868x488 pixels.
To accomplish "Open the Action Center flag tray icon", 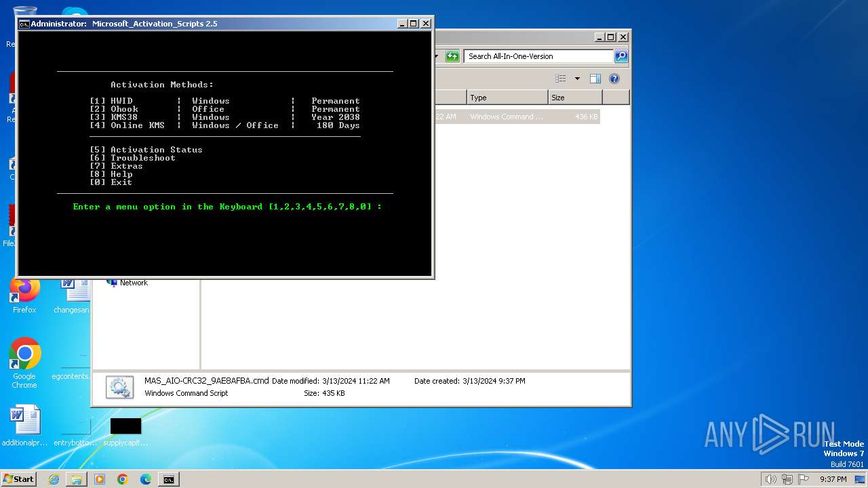I will coord(804,479).
